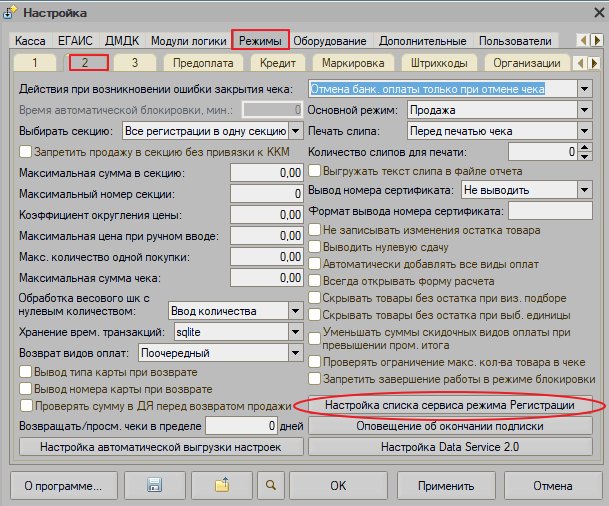The width and height of the screenshot is (609, 506).
Task: Open the Предоплата sub-tab
Action: tap(203, 63)
